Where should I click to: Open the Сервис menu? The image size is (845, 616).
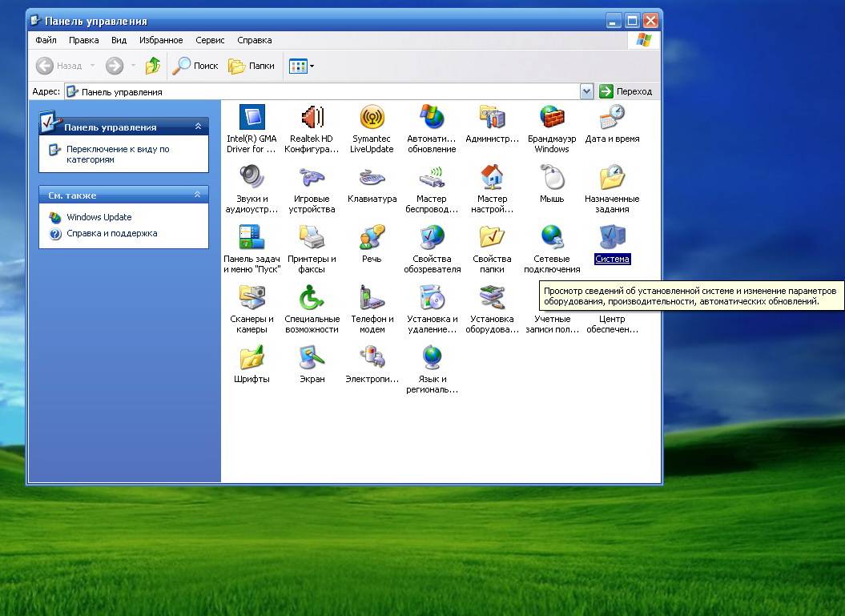[210, 40]
